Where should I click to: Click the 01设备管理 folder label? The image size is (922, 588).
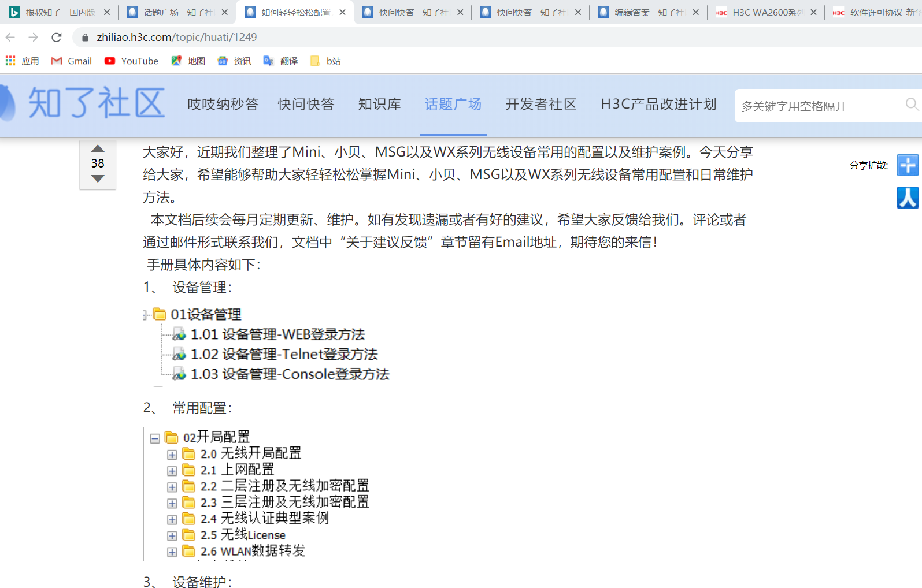click(206, 315)
